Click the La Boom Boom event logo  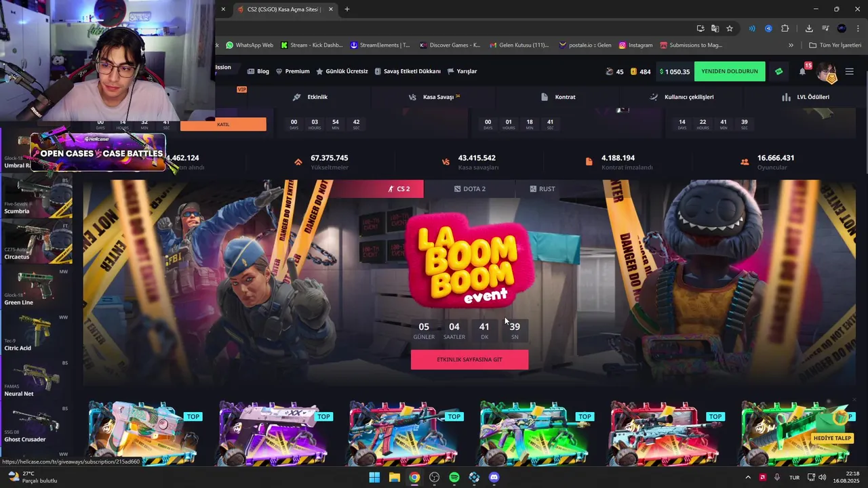click(x=469, y=261)
